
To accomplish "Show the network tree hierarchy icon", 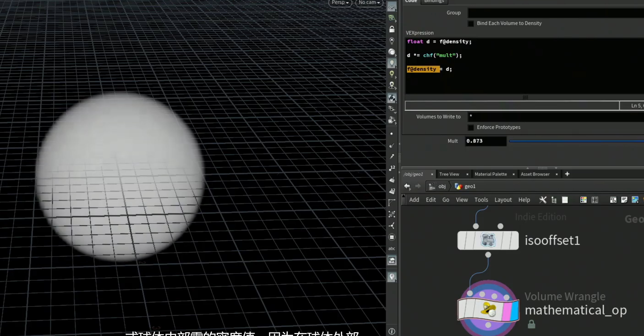I will coord(554,200).
